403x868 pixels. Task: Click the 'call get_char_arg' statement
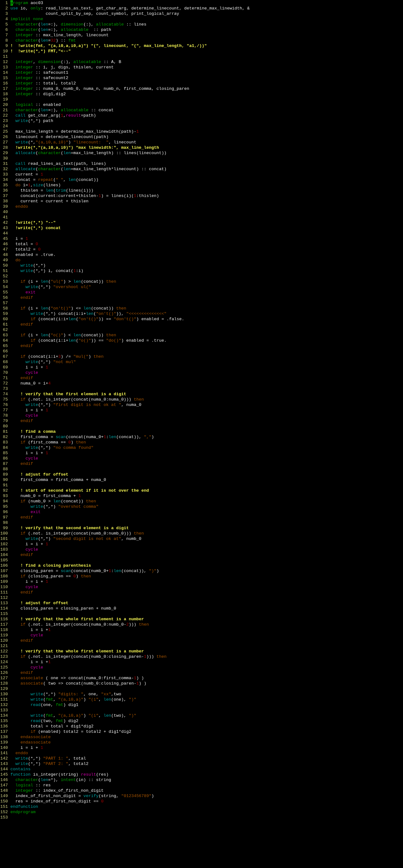pyautogui.click(x=55, y=116)
